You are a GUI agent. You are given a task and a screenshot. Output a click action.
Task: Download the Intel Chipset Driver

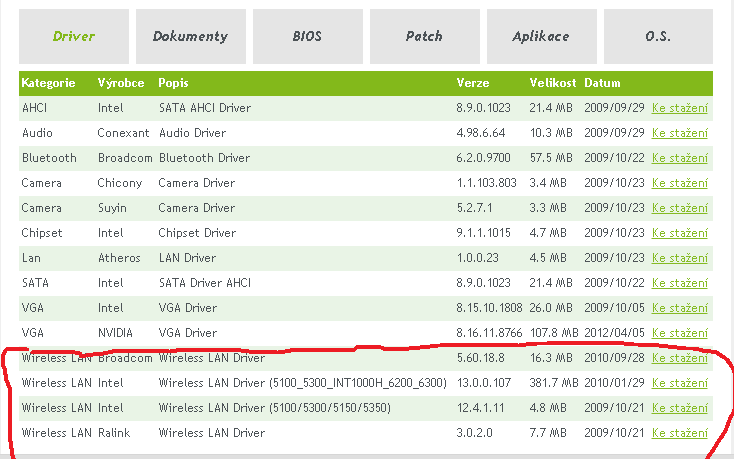tap(679, 233)
